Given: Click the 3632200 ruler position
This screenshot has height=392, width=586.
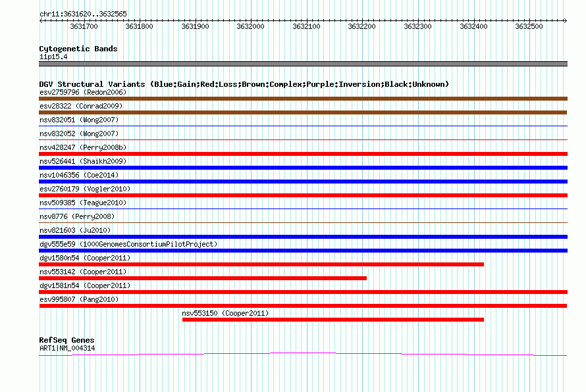Looking at the screenshot, I should pyautogui.click(x=361, y=26).
